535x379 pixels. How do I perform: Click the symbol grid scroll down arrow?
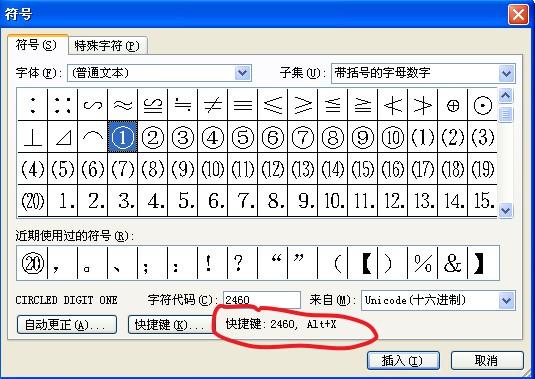coord(505,210)
